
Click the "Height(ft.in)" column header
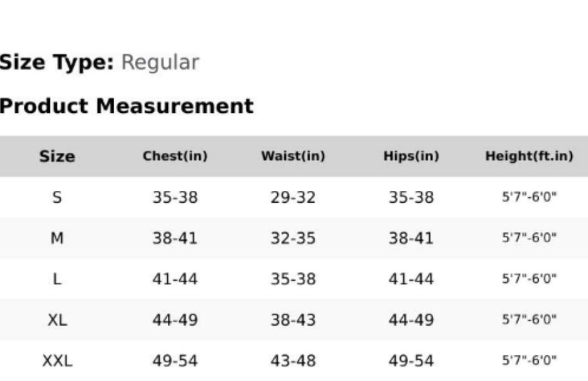[529, 157]
